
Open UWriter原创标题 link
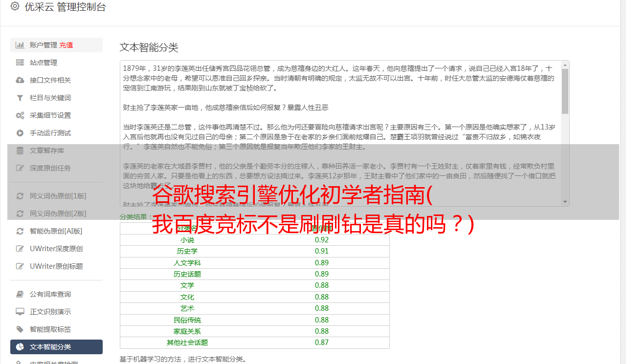56,266
